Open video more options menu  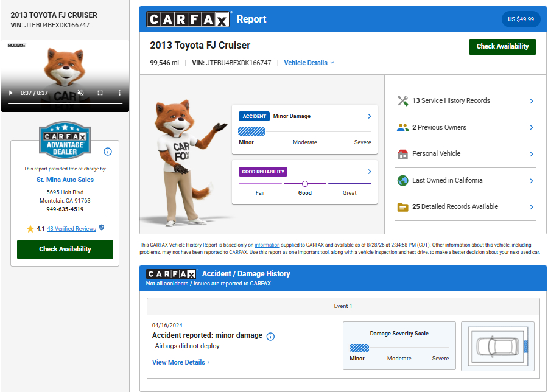point(119,93)
